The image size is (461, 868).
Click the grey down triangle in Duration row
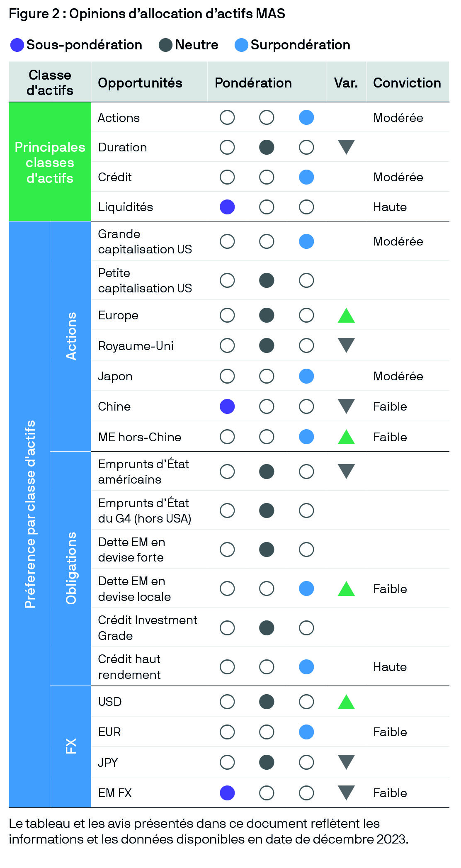(346, 147)
